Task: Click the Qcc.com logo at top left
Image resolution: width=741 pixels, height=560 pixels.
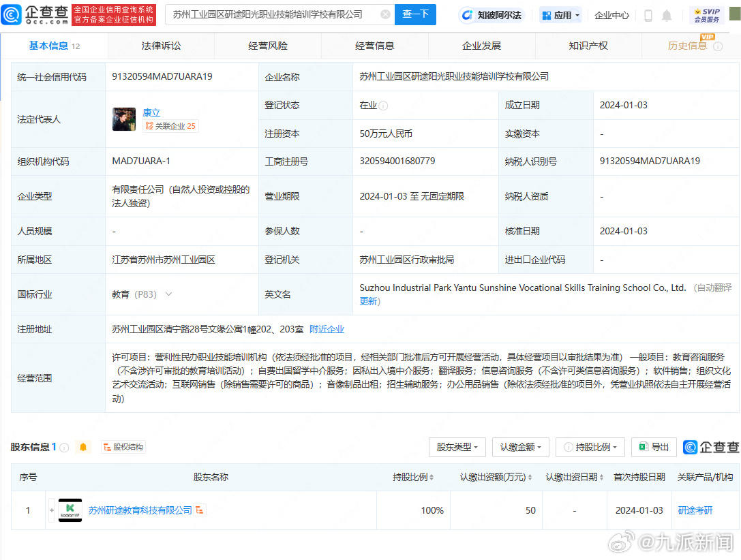Action: tap(35, 14)
